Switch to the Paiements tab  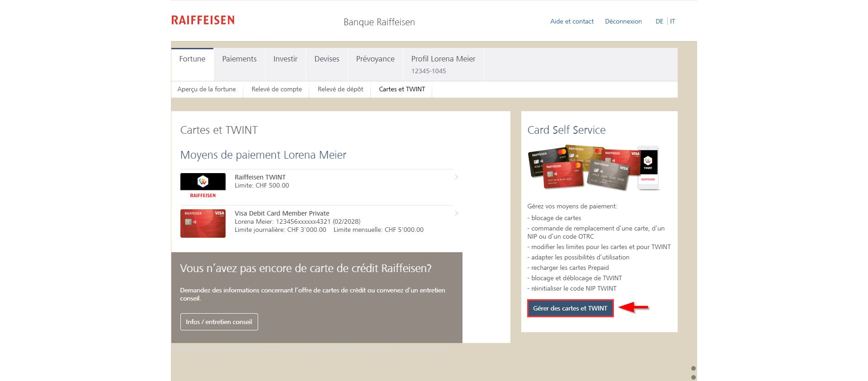(x=239, y=59)
